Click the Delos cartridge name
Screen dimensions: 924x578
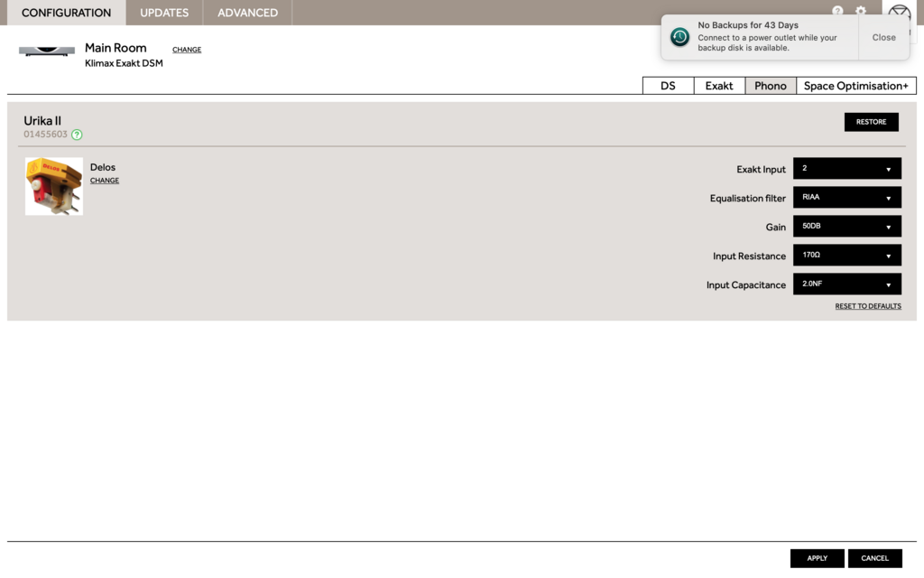coord(103,167)
